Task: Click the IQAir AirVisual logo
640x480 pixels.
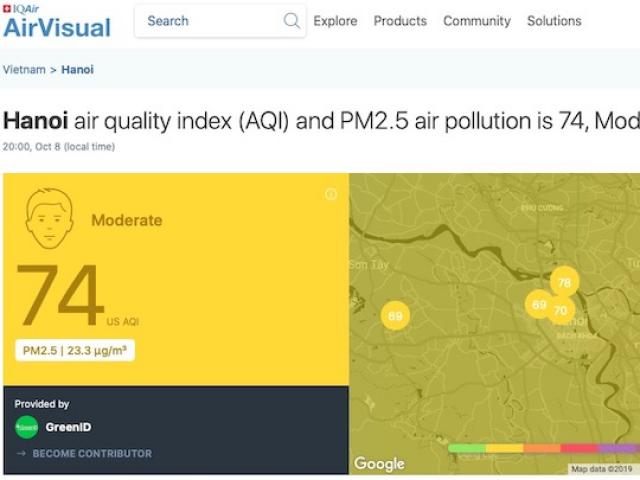Action: (x=57, y=22)
